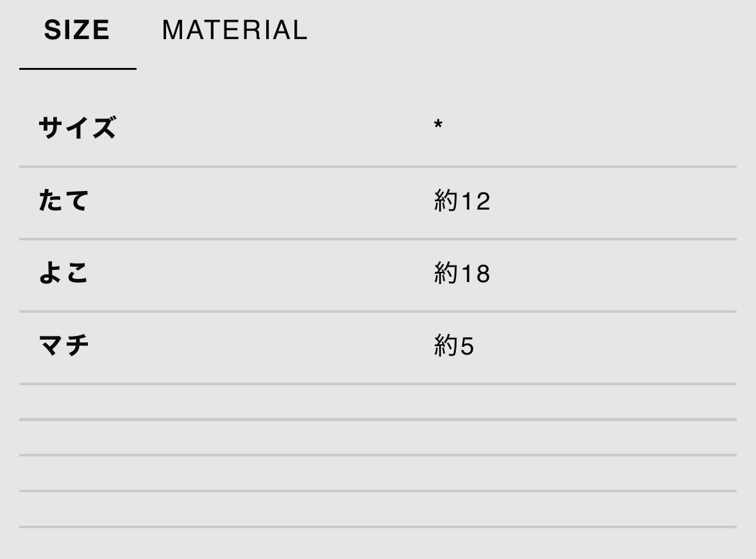This screenshot has width=756, height=559.
Task: Click the divider line under the たて row
Action: click(378, 239)
